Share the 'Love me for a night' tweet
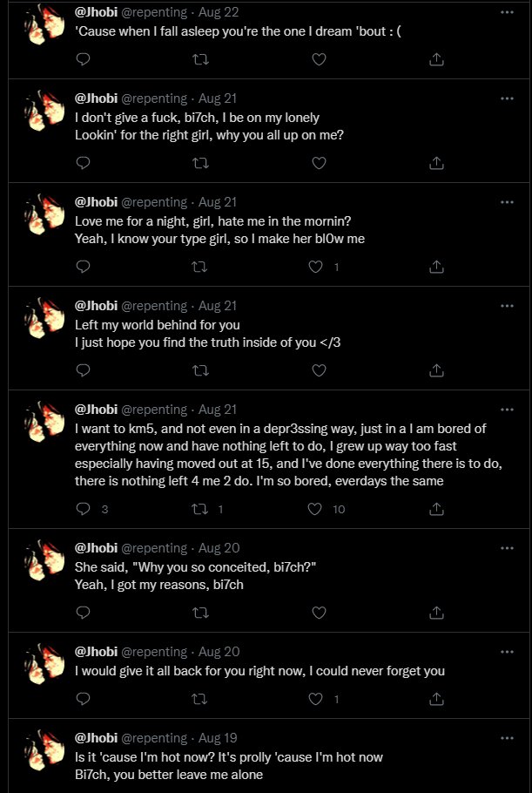 [437, 267]
